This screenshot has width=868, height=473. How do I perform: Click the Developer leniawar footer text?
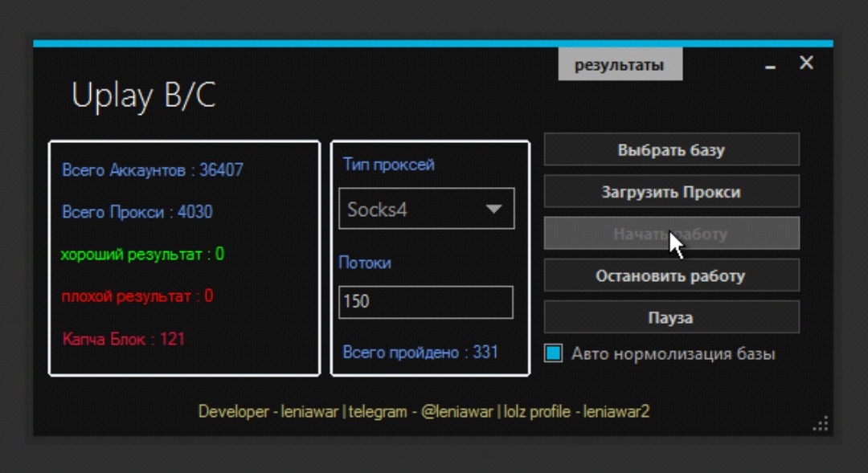click(424, 412)
